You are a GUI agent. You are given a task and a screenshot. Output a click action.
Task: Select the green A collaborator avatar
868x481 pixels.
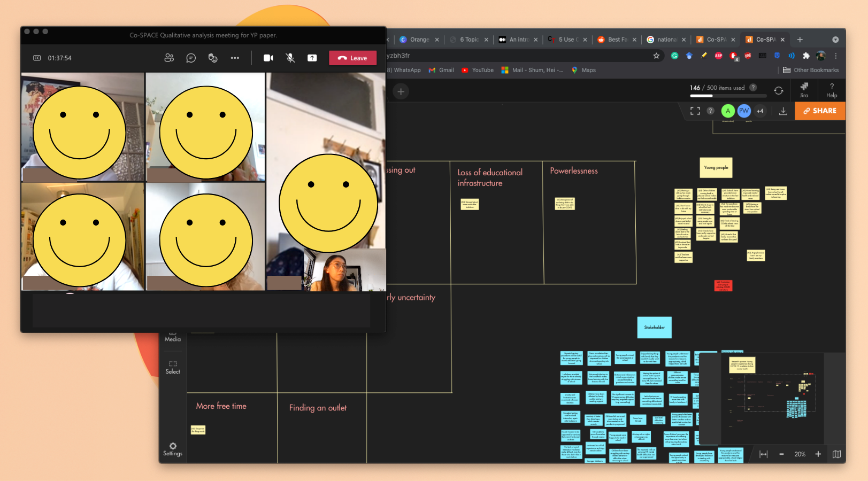(727, 111)
